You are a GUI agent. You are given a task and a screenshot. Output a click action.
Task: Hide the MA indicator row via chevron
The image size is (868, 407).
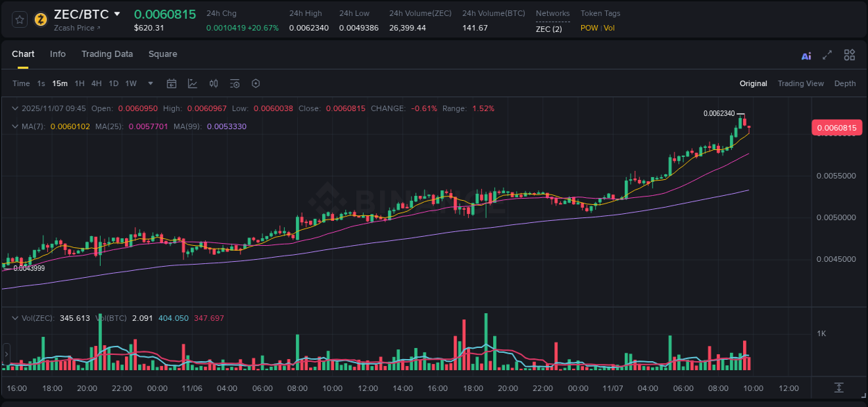point(15,127)
